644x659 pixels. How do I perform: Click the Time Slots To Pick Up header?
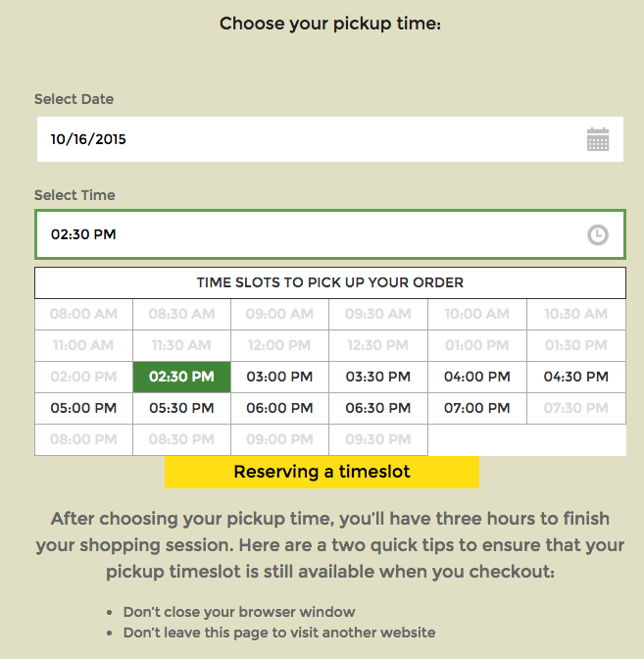(x=330, y=282)
